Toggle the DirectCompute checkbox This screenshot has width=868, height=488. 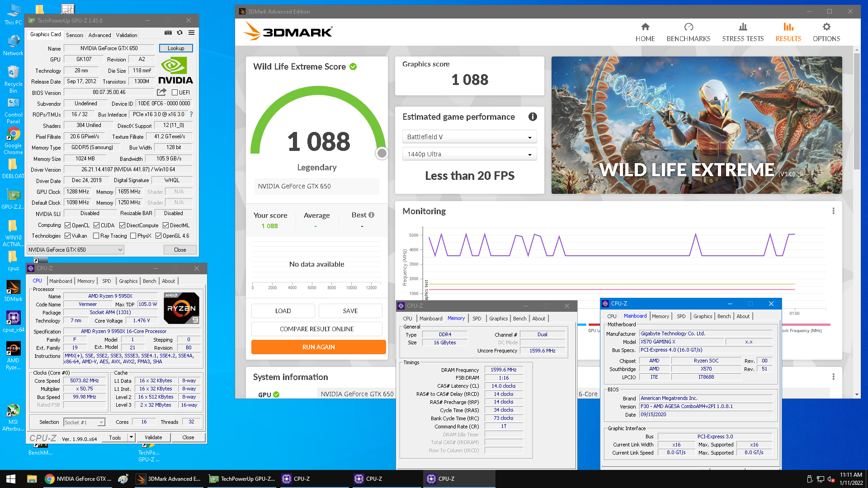[122, 225]
